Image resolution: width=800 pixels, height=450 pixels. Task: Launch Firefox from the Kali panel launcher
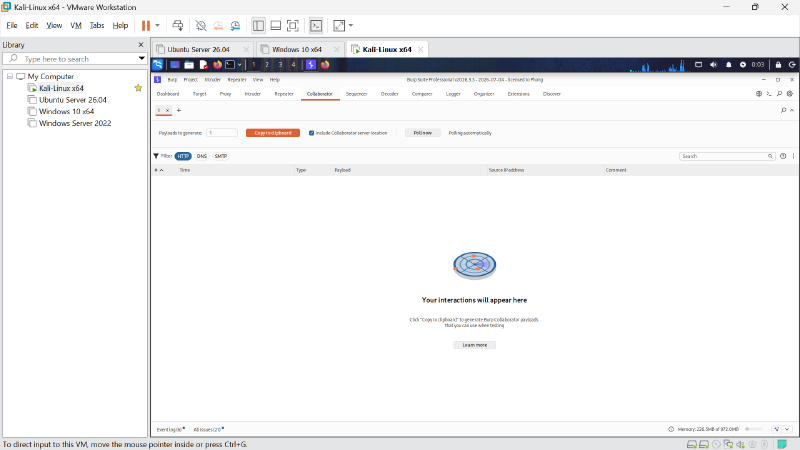[x=217, y=65]
